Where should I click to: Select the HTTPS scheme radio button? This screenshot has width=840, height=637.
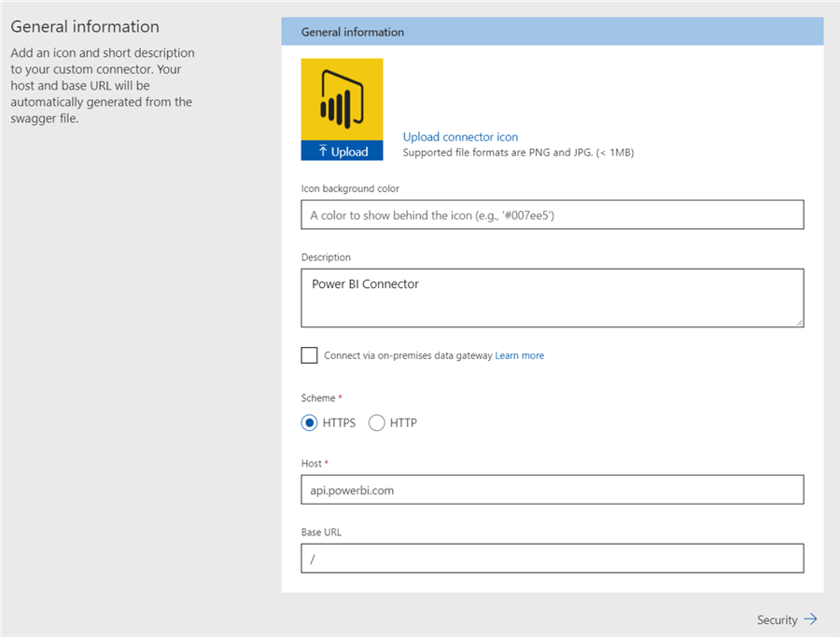(x=309, y=422)
